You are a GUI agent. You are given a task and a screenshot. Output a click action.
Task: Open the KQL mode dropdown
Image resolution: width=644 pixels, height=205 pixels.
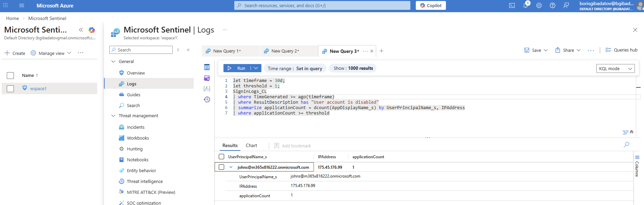pyautogui.click(x=615, y=68)
